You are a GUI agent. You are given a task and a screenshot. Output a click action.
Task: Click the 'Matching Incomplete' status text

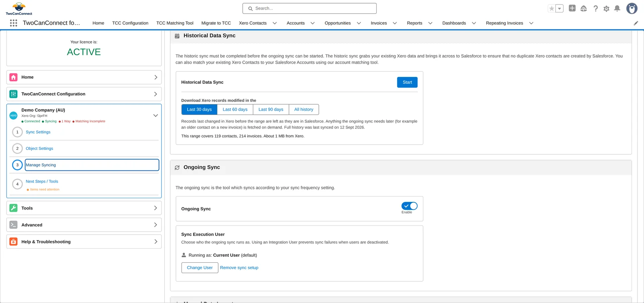tap(90, 121)
